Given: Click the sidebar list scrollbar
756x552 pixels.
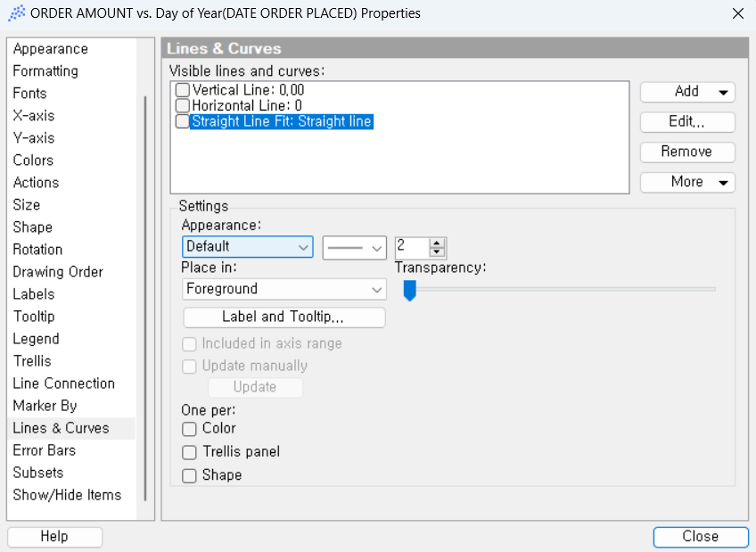Looking at the screenshot, I should click(145, 299).
